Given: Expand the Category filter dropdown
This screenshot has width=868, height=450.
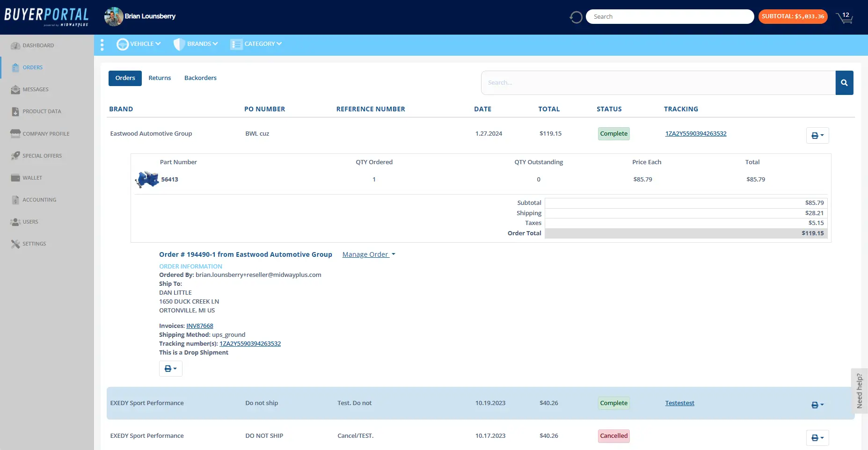Looking at the screenshot, I should (x=256, y=44).
